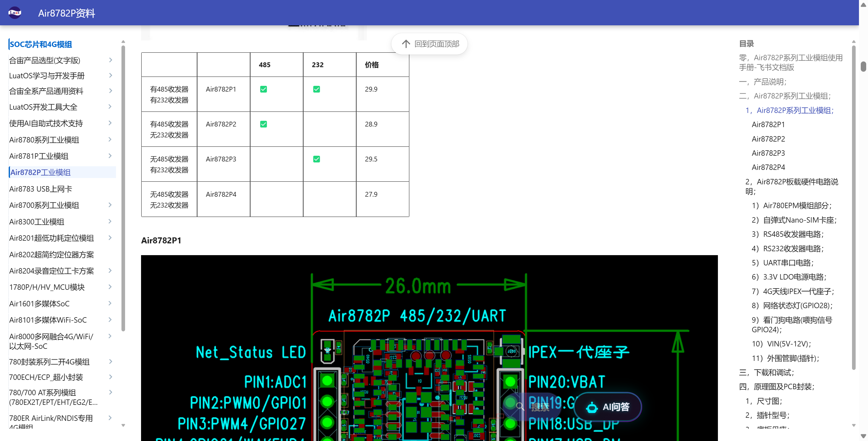
Task: Jump to 4）RS232收发器电路 in 目录
Action: point(788,249)
